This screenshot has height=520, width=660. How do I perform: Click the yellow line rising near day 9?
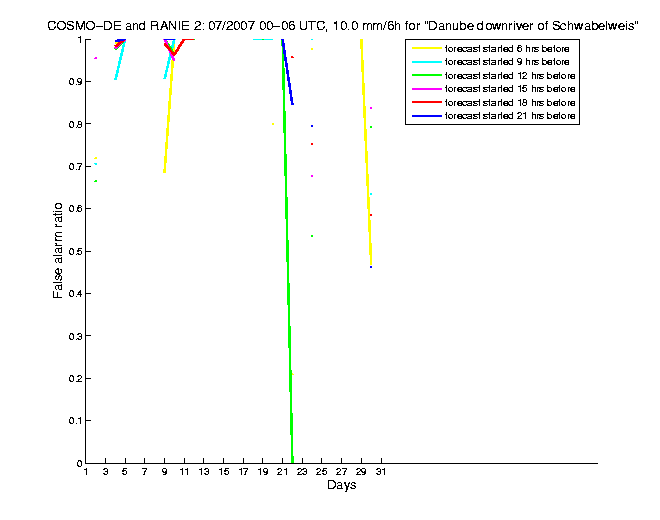pos(169,105)
